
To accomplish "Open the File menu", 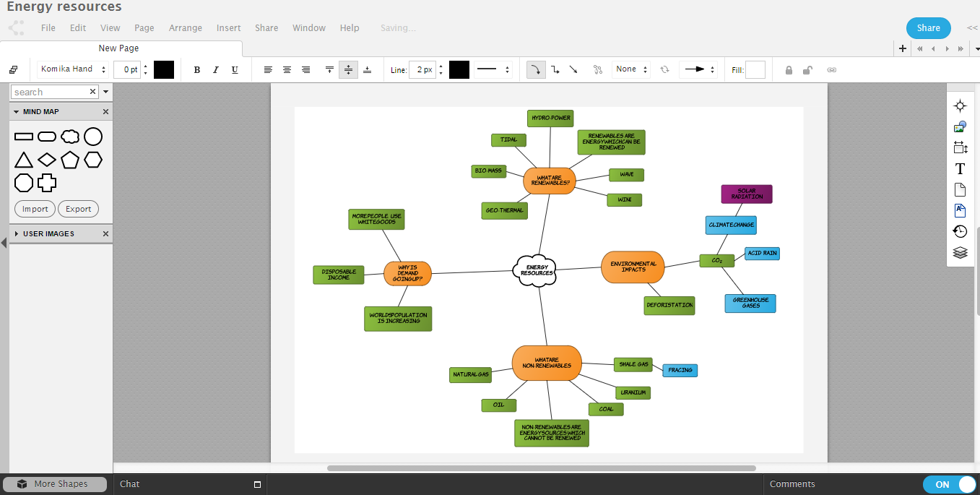I will point(48,27).
